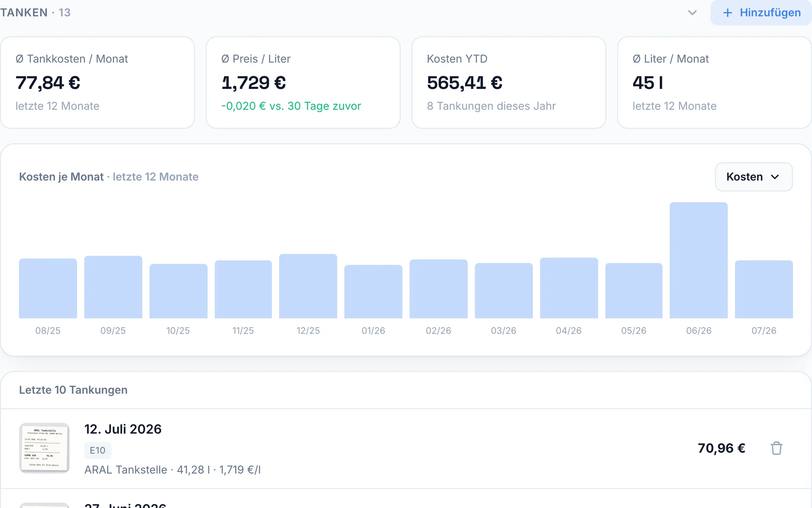Click the -0,020 € vs. 30 Tage zuvor text
The width and height of the screenshot is (812, 508).
(291, 106)
